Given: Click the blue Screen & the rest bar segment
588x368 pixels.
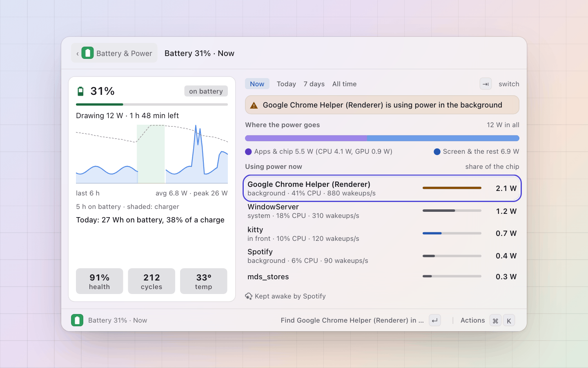Looking at the screenshot, I should [443, 138].
